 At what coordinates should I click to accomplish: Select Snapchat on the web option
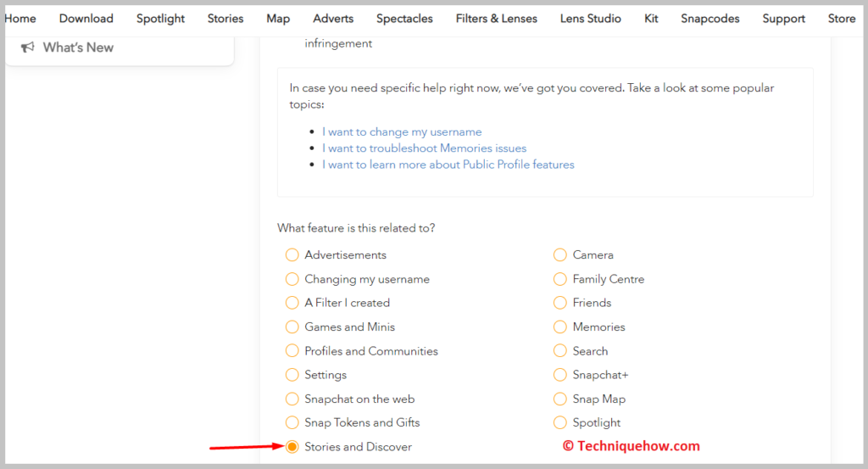pyautogui.click(x=292, y=399)
